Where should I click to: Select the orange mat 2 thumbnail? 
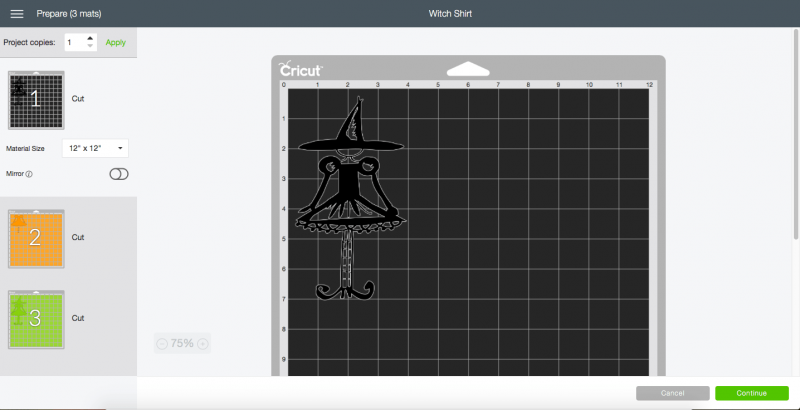[36, 238]
